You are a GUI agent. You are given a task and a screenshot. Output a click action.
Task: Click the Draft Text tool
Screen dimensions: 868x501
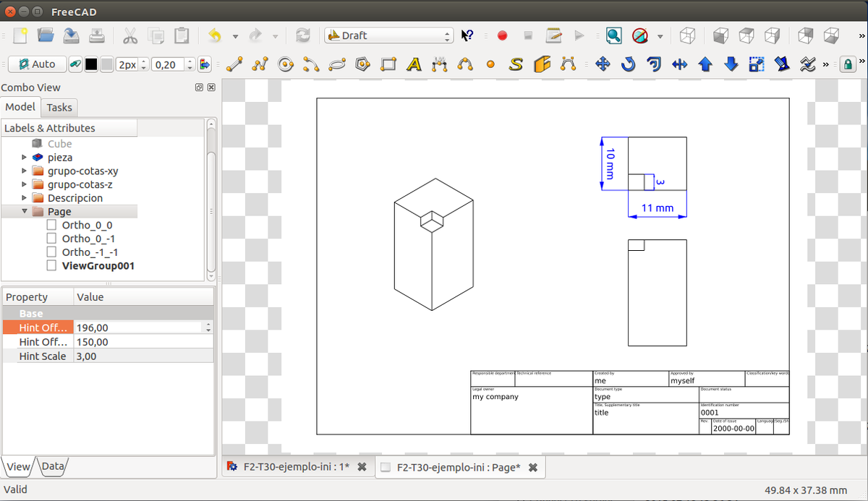414,64
